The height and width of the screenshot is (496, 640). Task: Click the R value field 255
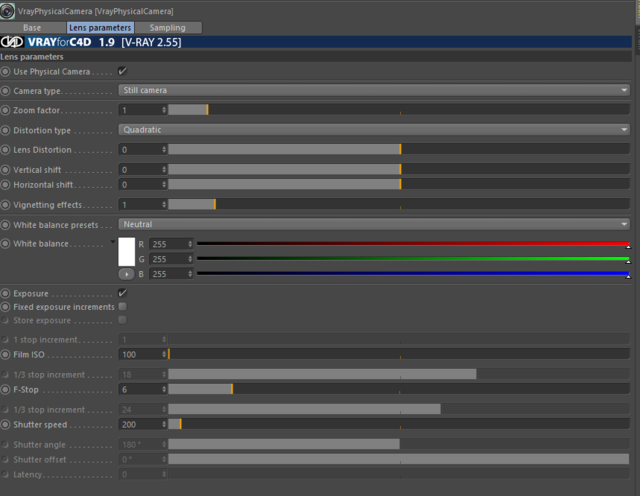168,244
